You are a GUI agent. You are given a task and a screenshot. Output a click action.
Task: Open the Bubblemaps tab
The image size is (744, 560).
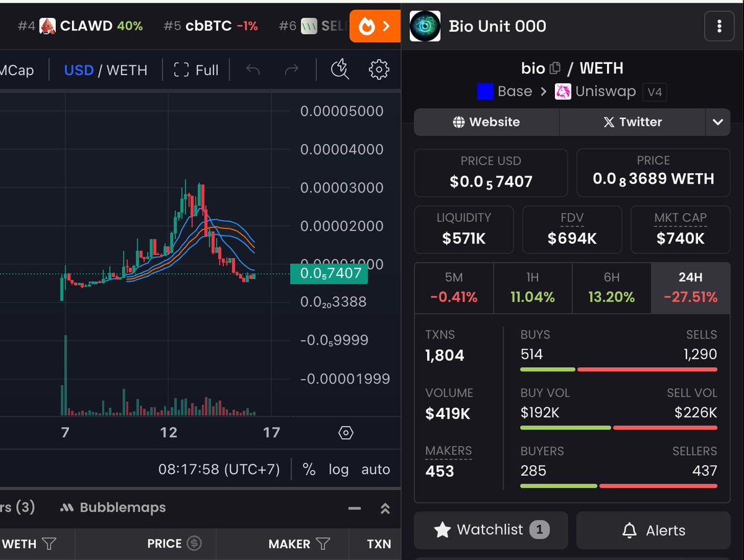[x=113, y=507]
